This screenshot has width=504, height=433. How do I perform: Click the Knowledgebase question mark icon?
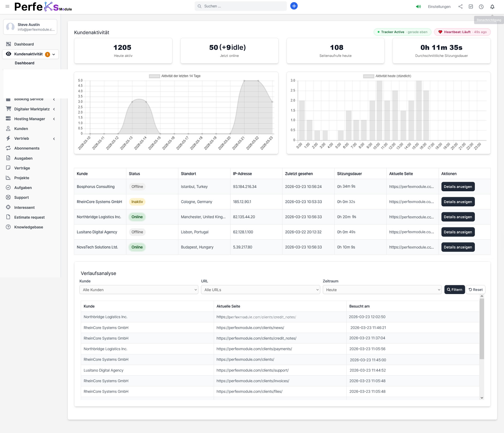tap(8, 227)
